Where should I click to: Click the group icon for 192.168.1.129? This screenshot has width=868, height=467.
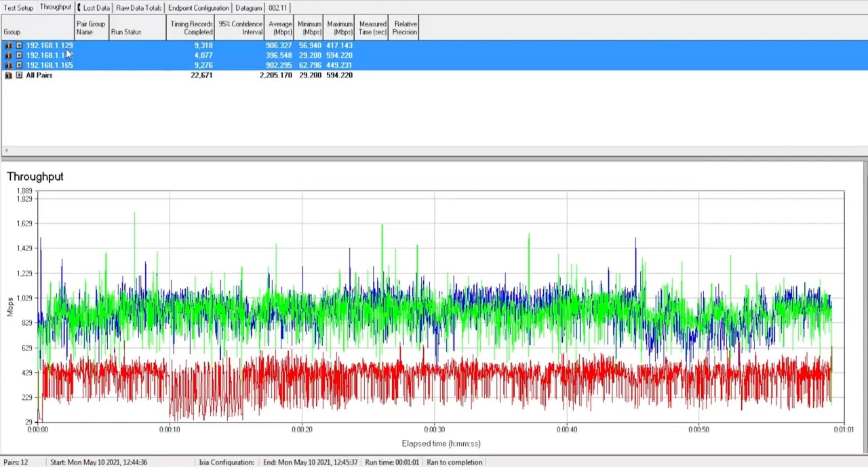point(9,45)
